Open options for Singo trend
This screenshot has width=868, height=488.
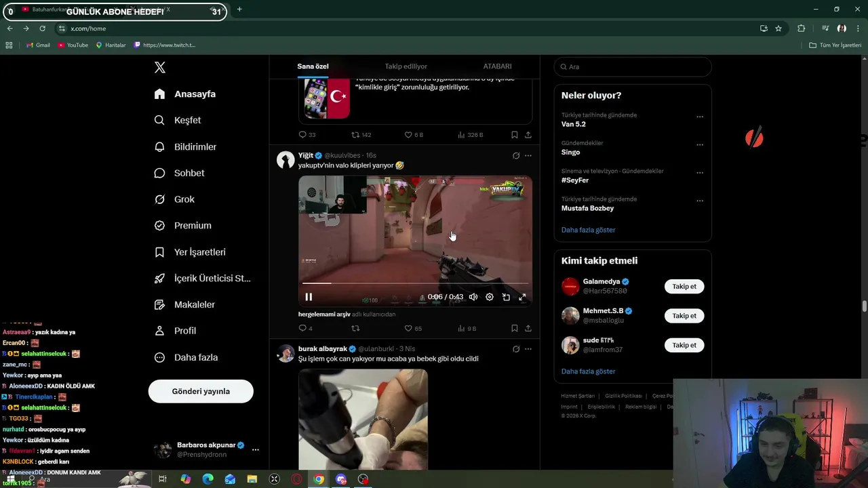[x=700, y=144]
